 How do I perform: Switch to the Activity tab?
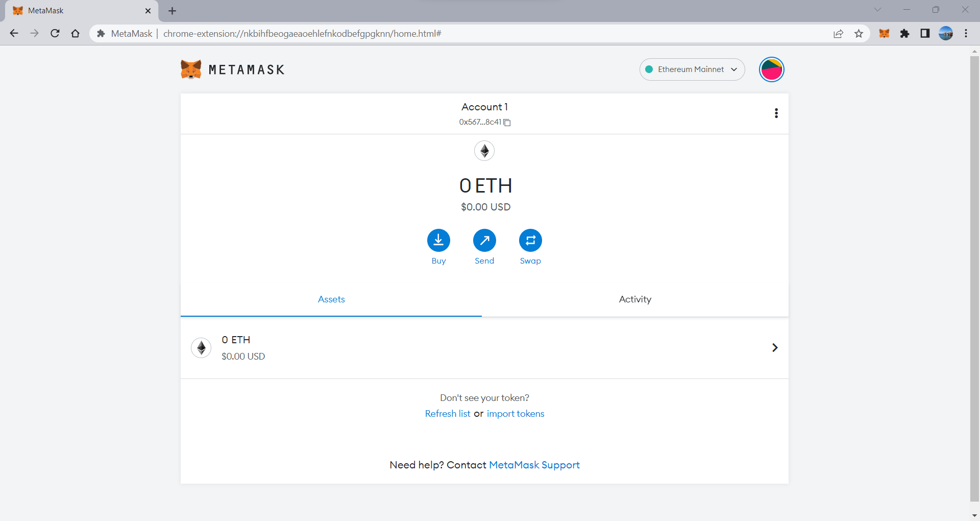pos(635,300)
